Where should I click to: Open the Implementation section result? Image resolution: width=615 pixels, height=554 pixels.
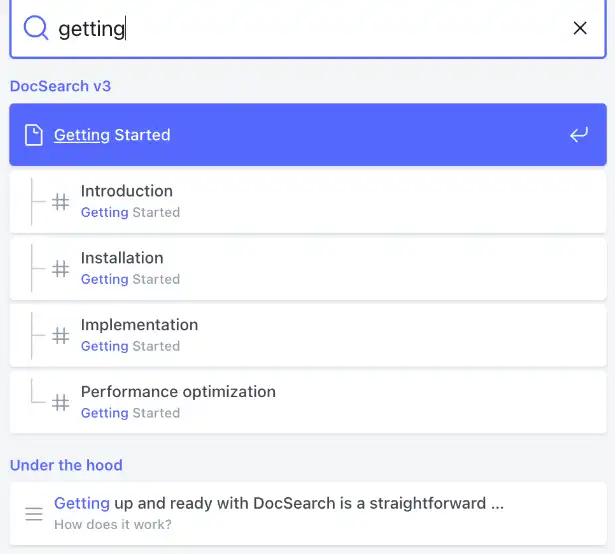(x=308, y=335)
